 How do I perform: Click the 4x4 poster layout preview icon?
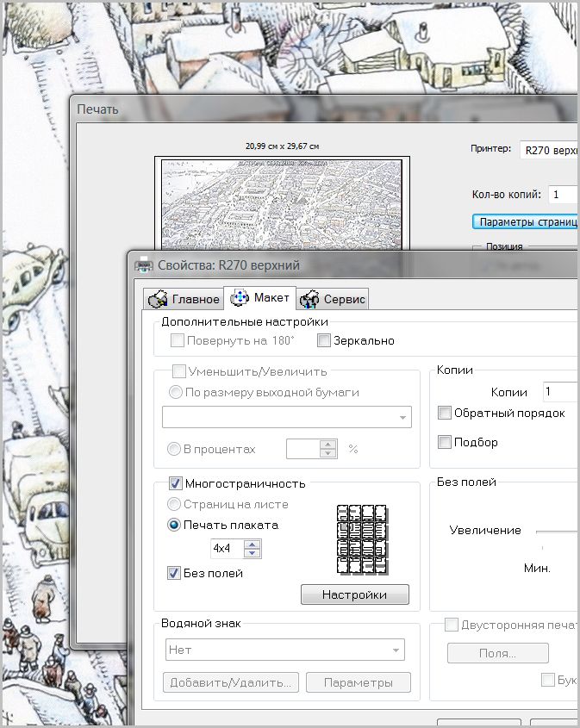362,540
